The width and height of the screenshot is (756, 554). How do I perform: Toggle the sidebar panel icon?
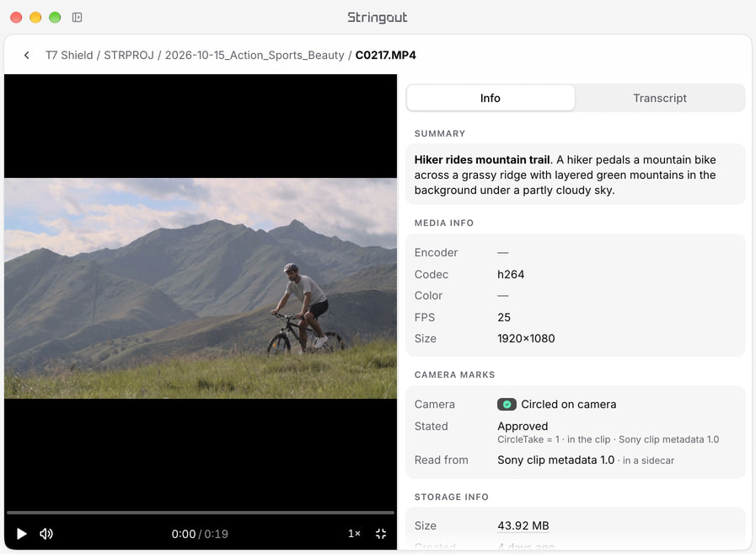coord(78,18)
